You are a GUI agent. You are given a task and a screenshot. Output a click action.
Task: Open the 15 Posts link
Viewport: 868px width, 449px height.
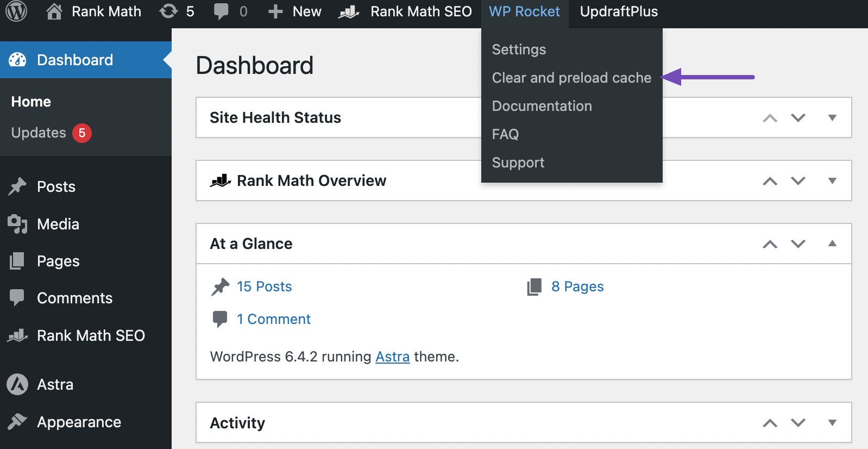[x=264, y=286]
